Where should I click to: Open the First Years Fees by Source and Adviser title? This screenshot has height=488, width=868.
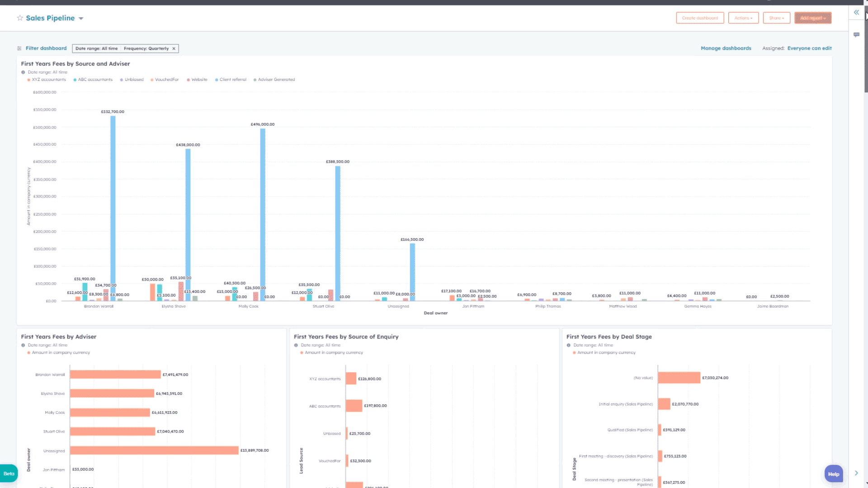point(75,64)
